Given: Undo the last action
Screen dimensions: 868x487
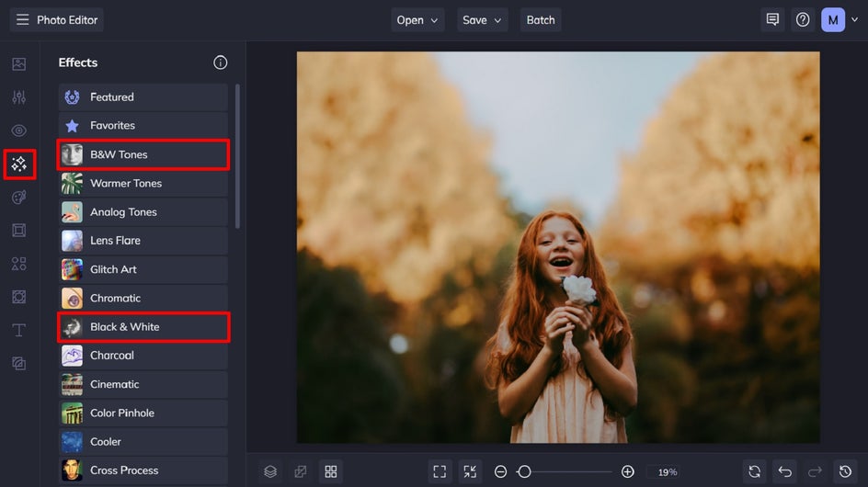Looking at the screenshot, I should click(785, 471).
